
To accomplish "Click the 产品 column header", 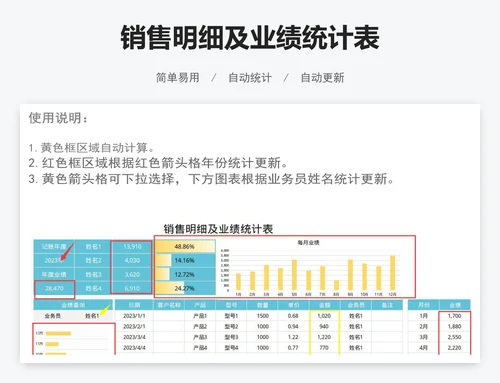I will tap(200, 305).
